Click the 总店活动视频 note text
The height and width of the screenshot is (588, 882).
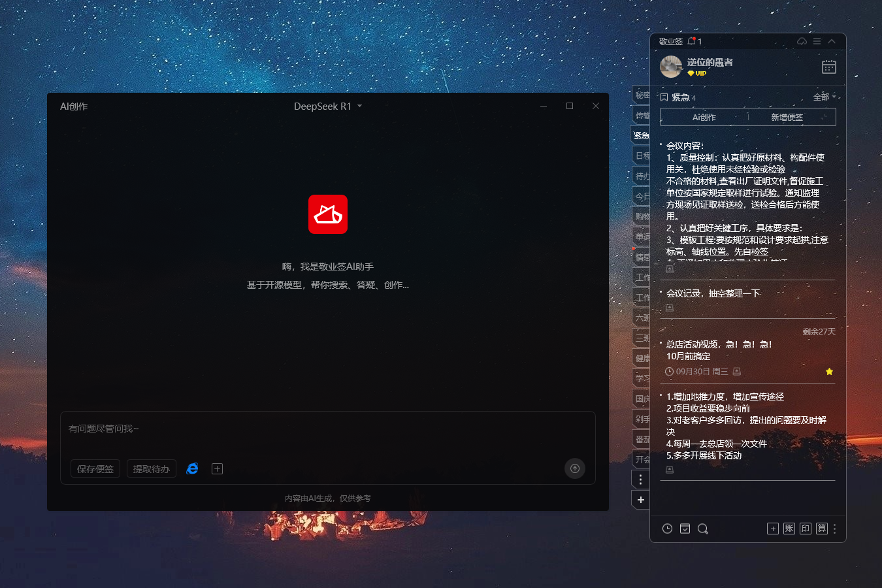[x=719, y=350]
